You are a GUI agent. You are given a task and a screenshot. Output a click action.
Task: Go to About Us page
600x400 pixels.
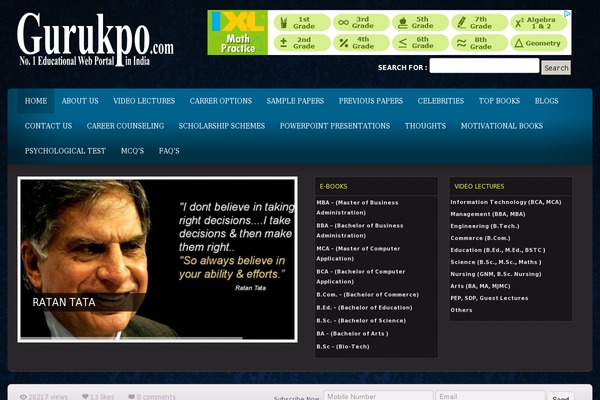(x=80, y=101)
